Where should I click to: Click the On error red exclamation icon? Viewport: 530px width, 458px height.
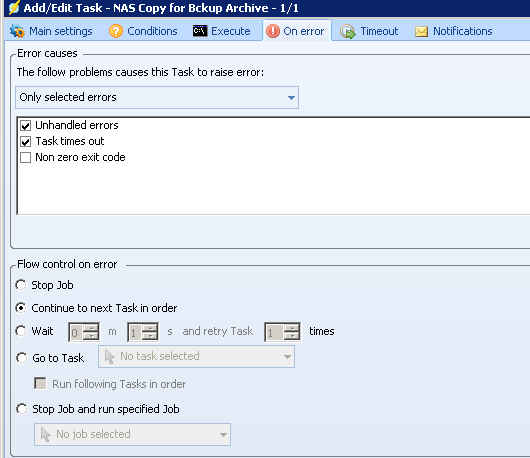pos(272,31)
